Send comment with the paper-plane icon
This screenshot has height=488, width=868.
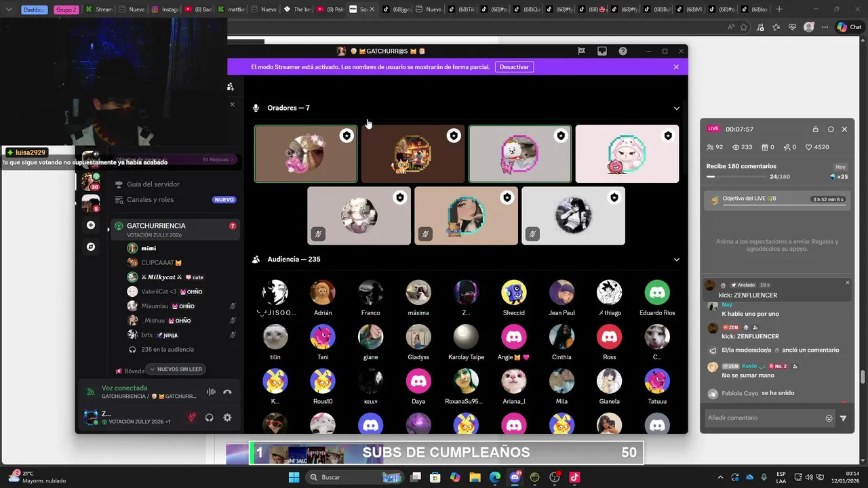click(x=843, y=418)
